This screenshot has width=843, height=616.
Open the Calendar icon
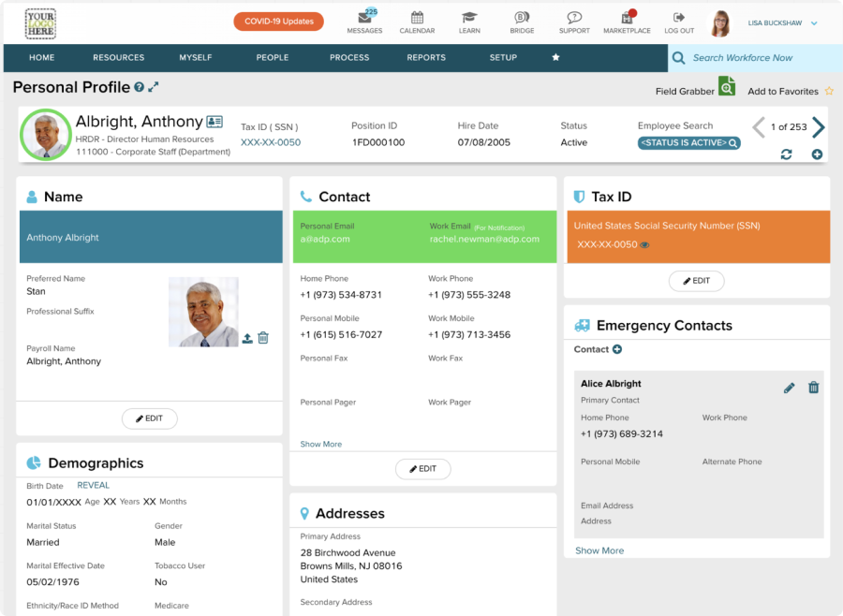pyautogui.click(x=417, y=18)
